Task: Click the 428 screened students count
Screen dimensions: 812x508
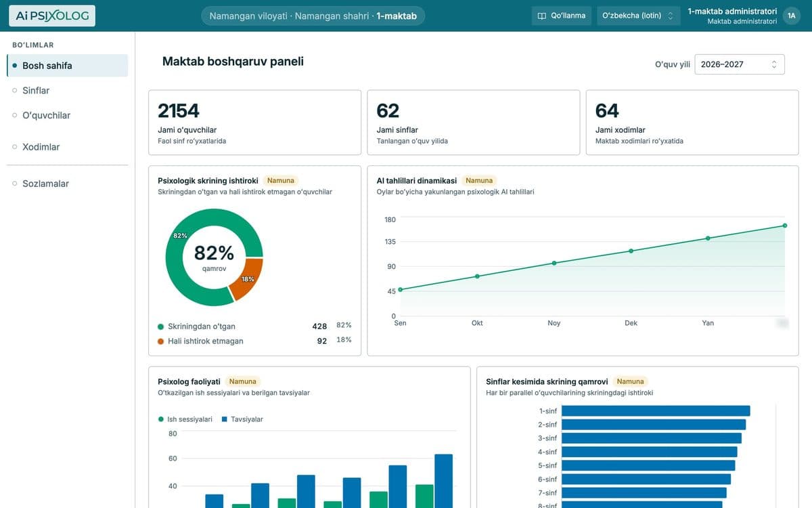Action: [x=319, y=326]
